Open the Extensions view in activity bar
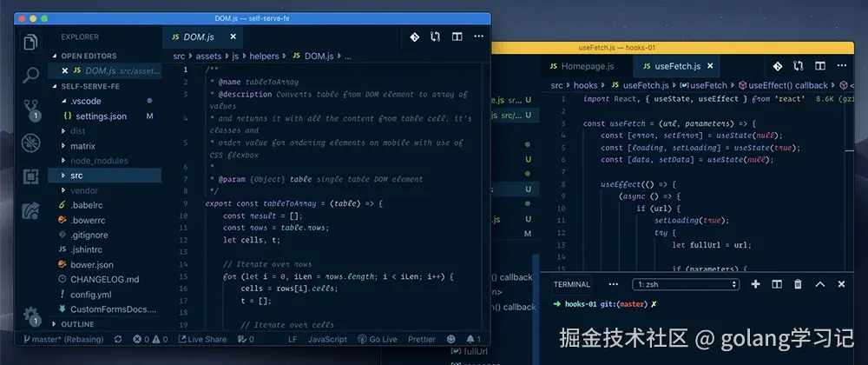 point(31,176)
